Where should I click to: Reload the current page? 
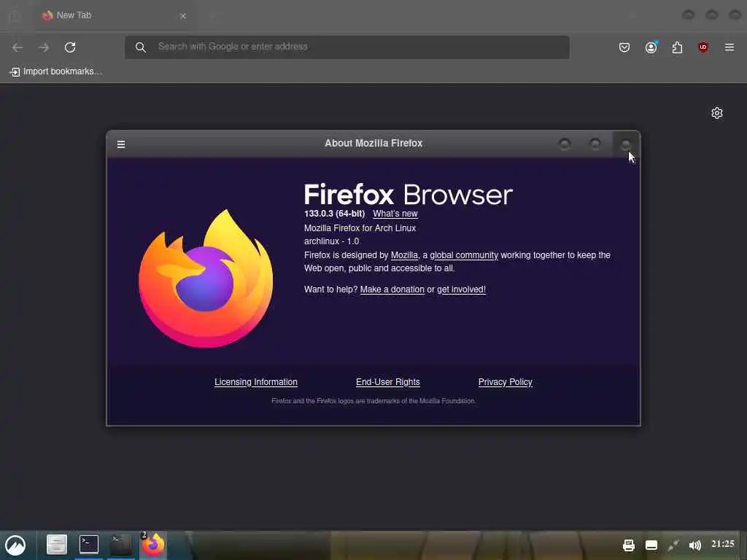point(70,47)
